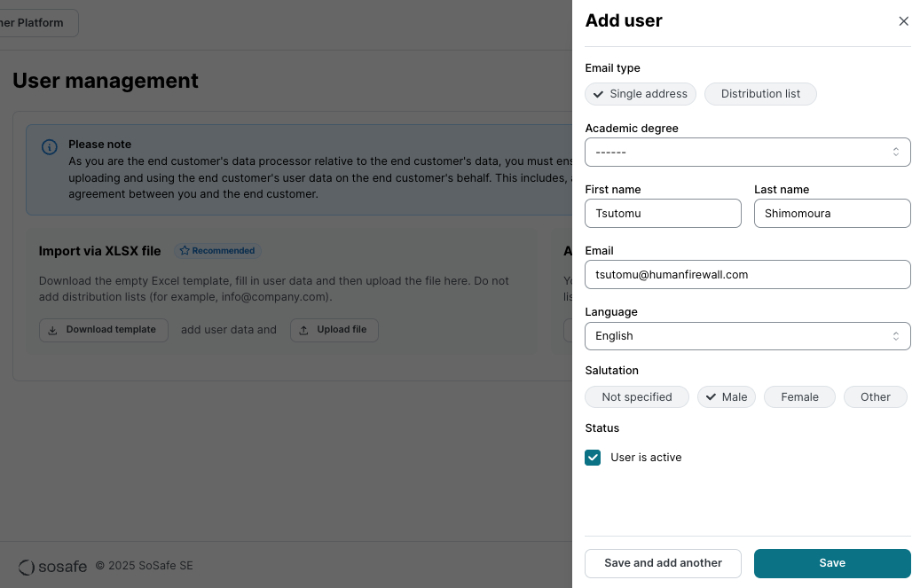
Task: Edit the Last name field
Action: pyautogui.click(x=831, y=214)
